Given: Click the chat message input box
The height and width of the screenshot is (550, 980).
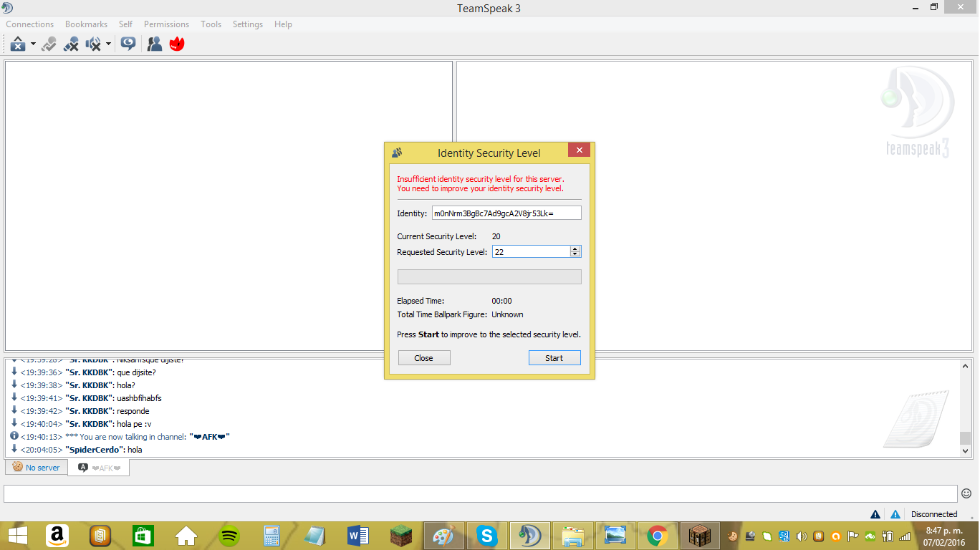Looking at the screenshot, I should click(x=481, y=493).
